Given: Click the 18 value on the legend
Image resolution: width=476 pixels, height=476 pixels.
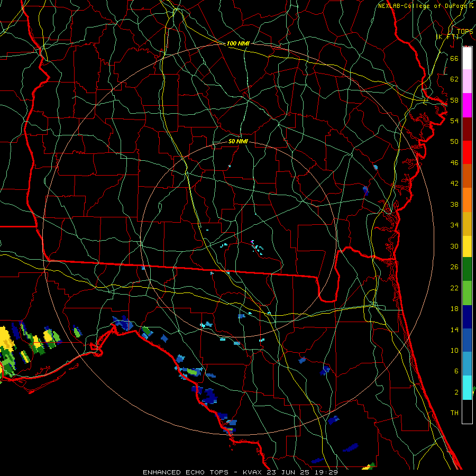Looking at the screenshot, I should click(x=454, y=309).
